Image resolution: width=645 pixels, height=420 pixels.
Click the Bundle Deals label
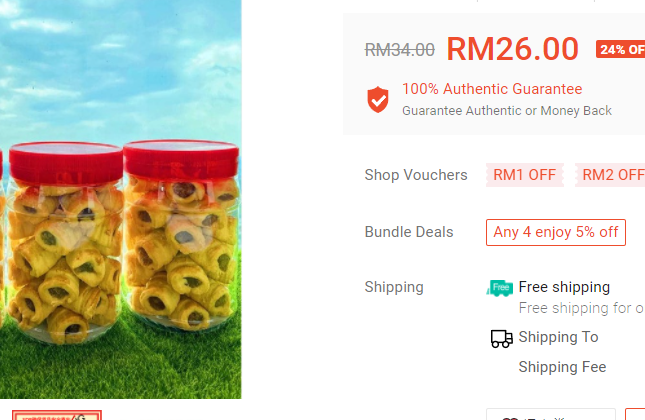(409, 232)
